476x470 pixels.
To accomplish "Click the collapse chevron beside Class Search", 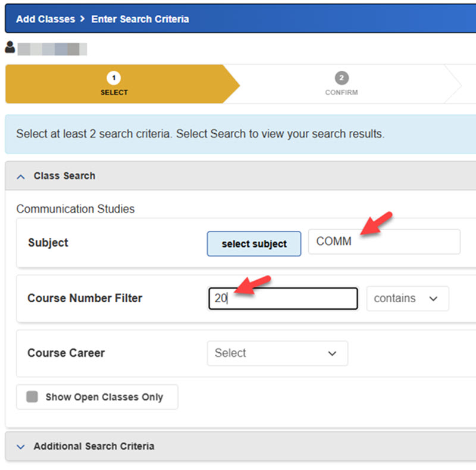I will pos(21,176).
